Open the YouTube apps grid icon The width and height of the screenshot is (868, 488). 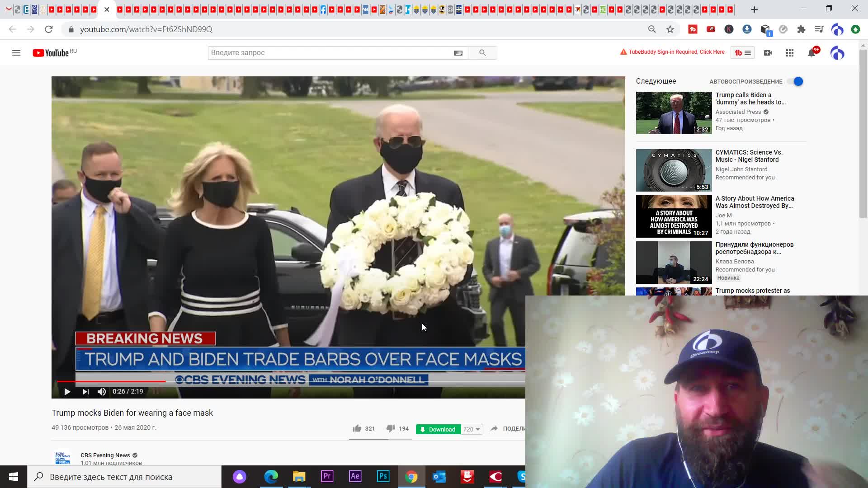pos(790,53)
